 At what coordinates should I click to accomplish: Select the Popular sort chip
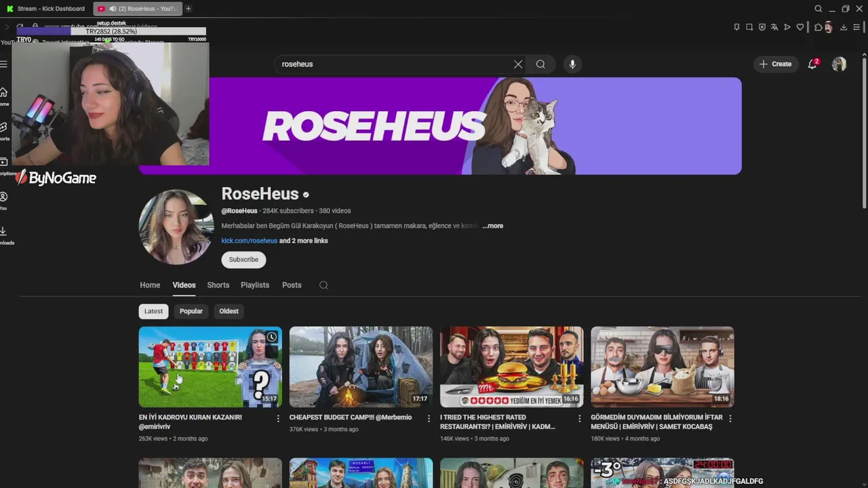[x=191, y=311]
